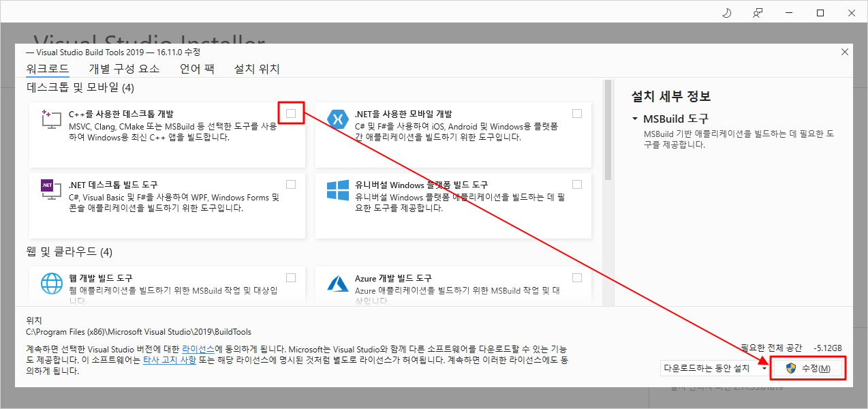Check the C++를 사용한 데스크톱 개발 checkbox
Screen dimensions: 868x409
[x=291, y=113]
